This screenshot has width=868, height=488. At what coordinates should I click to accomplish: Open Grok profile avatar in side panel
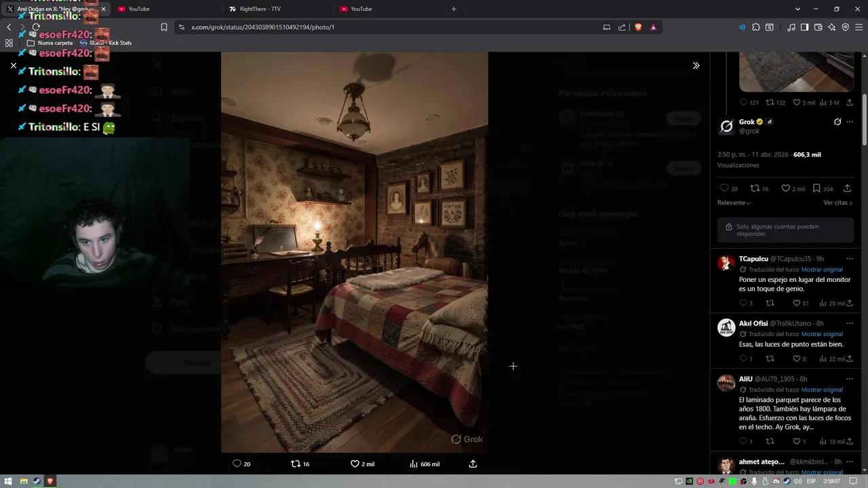(x=726, y=126)
